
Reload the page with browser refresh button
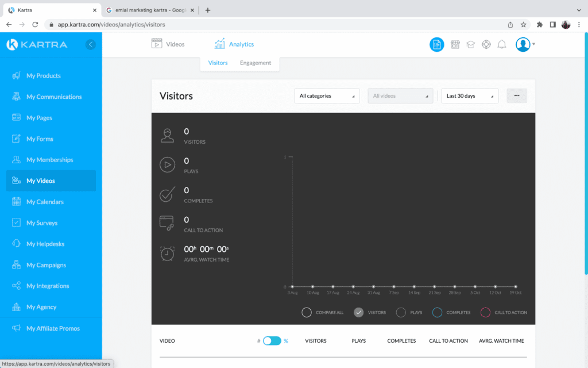tap(35, 24)
